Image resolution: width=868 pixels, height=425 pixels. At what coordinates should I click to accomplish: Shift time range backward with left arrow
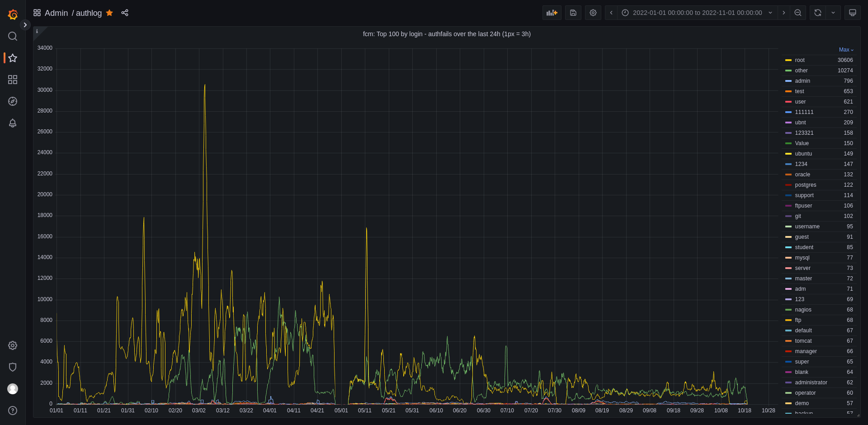611,13
